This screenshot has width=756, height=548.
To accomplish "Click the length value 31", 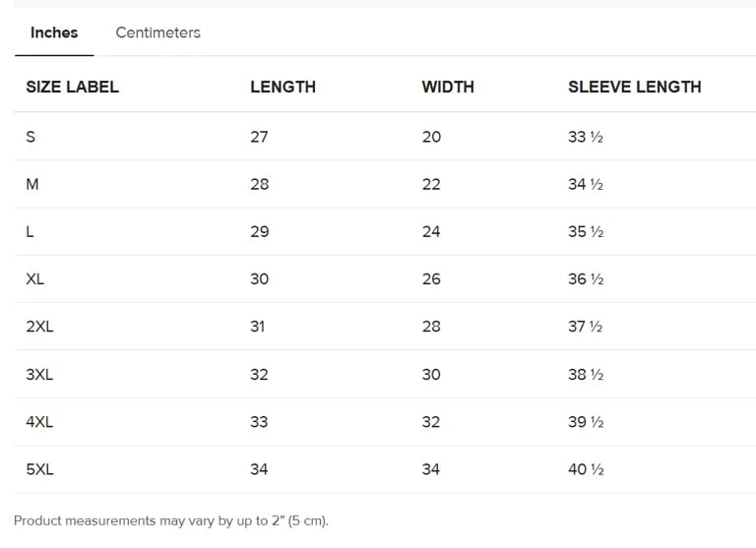I will click(257, 327).
